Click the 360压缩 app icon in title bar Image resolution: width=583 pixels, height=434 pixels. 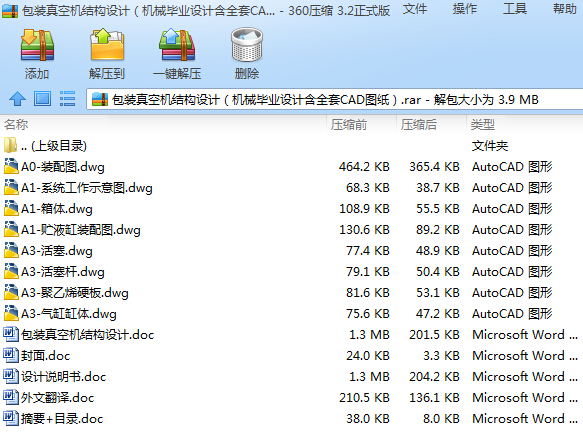(x=10, y=11)
